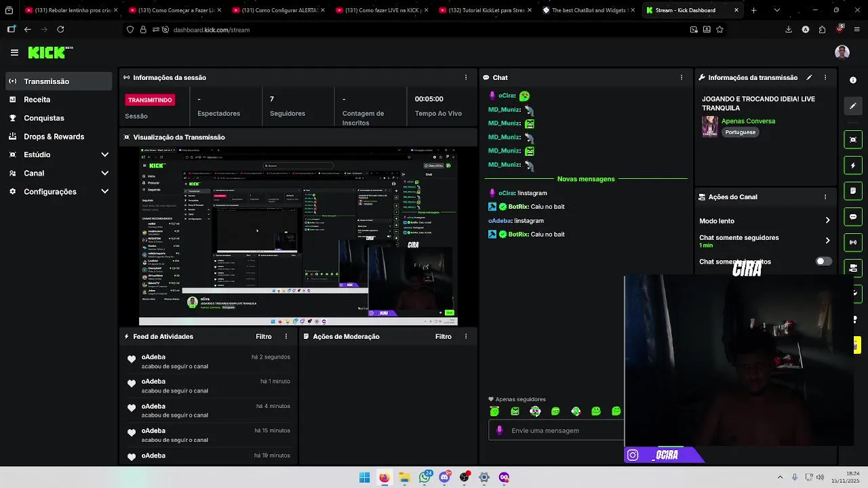Click oAdeba follow event from 15 minutes ago
This screenshot has height=488, width=868.
click(210, 435)
